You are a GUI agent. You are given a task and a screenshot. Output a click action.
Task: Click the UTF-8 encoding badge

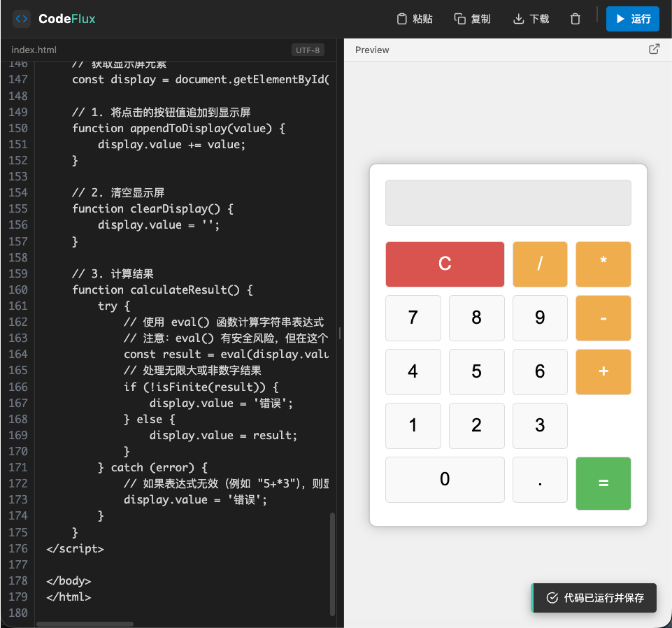[x=308, y=50]
